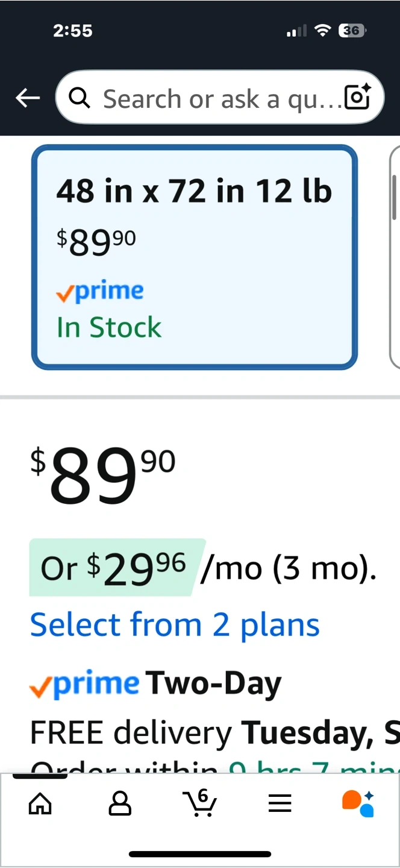Open the Home tab in bottom bar
The width and height of the screenshot is (400, 868).
(x=41, y=803)
